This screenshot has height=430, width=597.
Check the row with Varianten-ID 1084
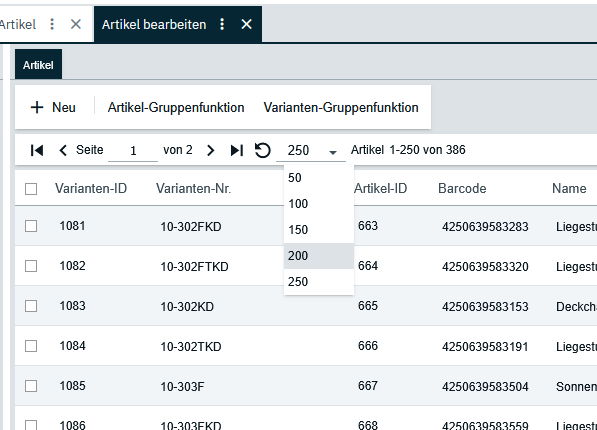(x=31, y=346)
